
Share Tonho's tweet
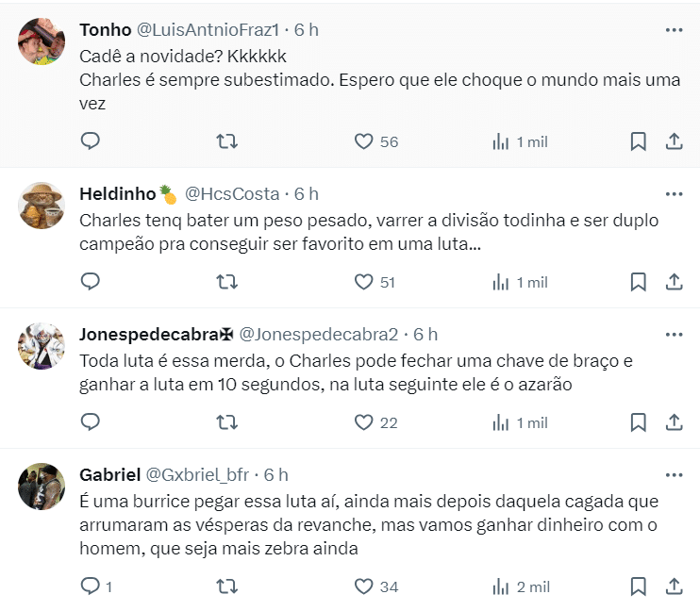pos(675,141)
